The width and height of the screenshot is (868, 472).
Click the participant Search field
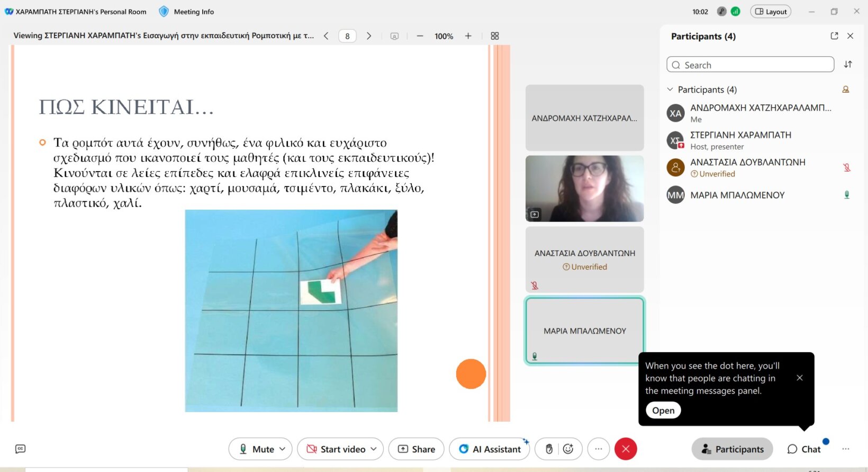[x=751, y=65]
